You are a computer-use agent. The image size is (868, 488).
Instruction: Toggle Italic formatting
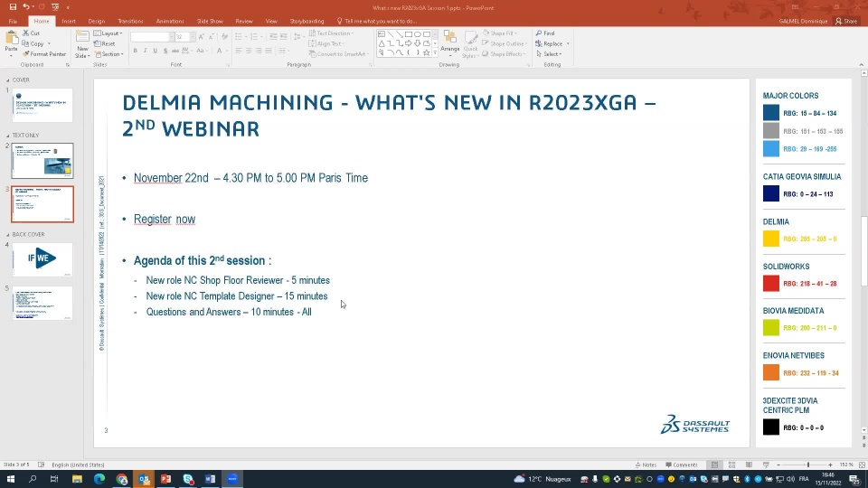pos(145,51)
